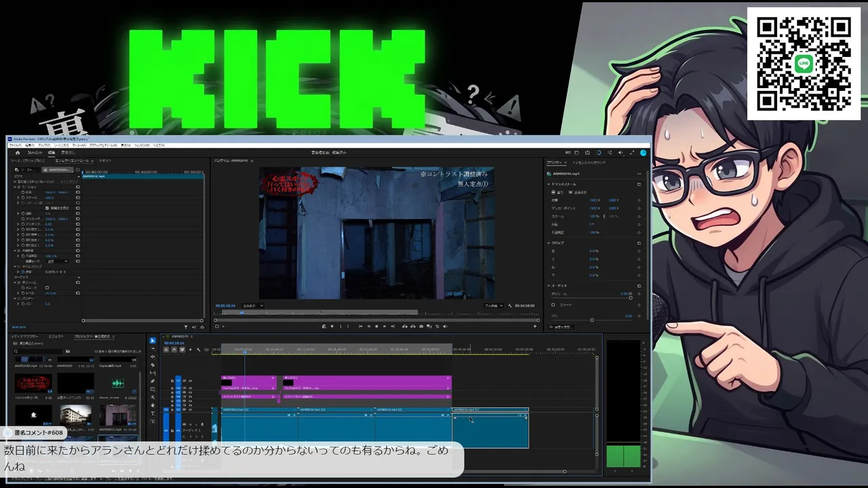The height and width of the screenshot is (488, 868).
Task: Open the ファイル menu
Action: pos(15,145)
